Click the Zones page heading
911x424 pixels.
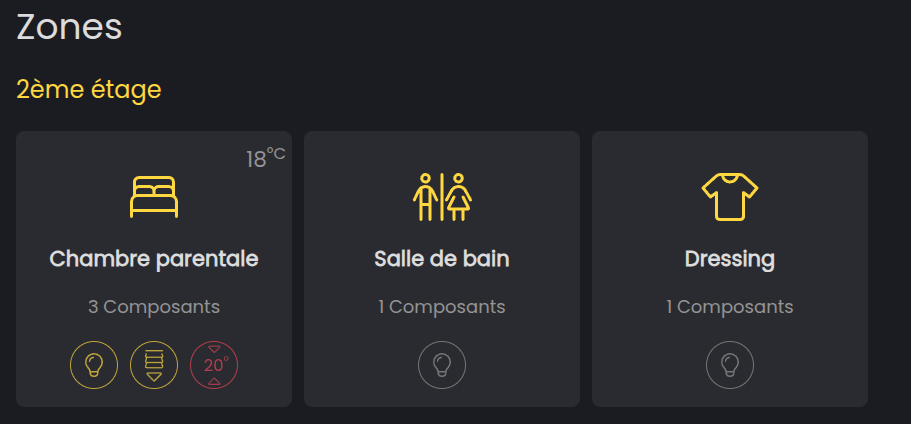coord(69,27)
